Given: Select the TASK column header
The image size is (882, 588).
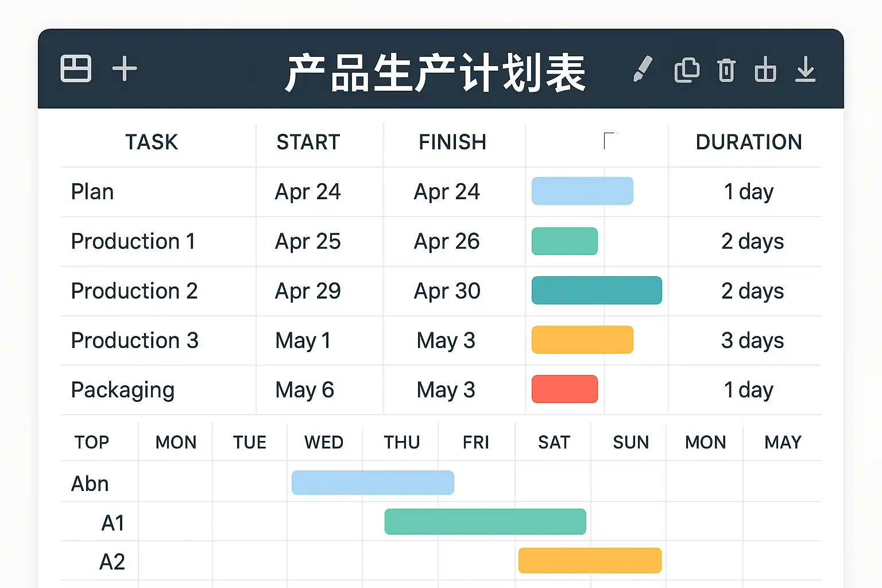Looking at the screenshot, I should [152, 142].
